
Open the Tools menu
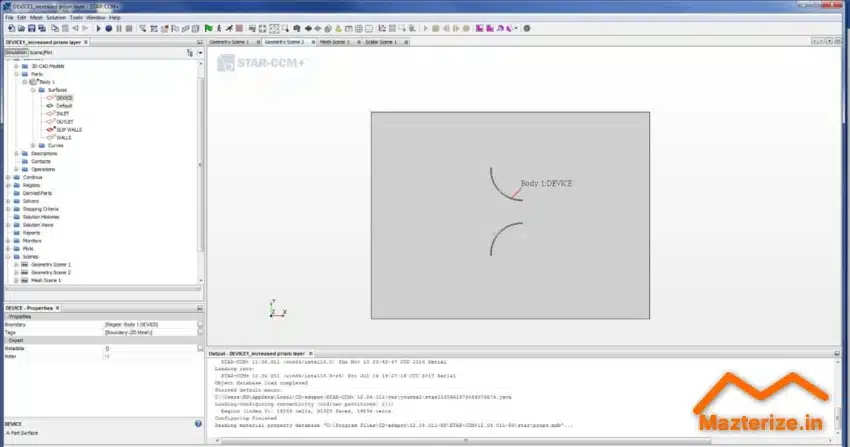76,17
